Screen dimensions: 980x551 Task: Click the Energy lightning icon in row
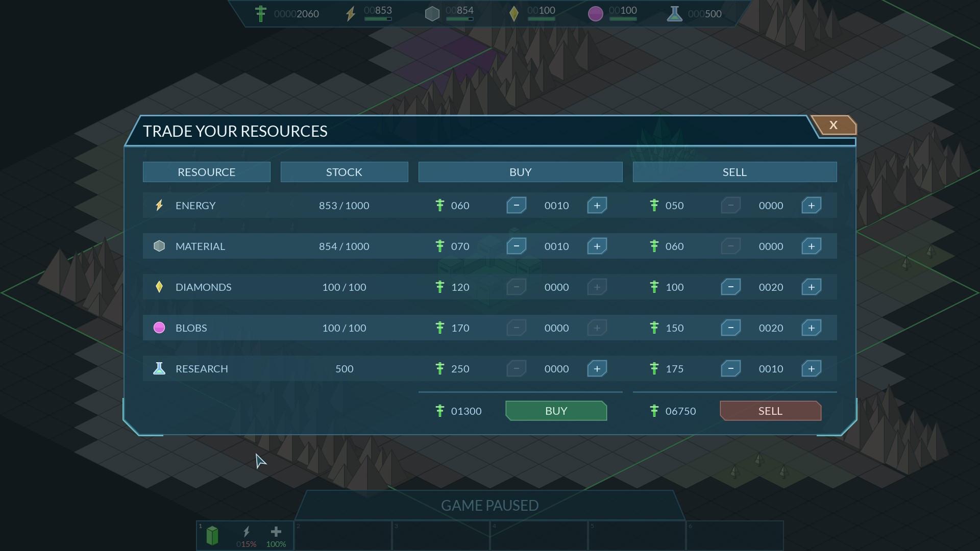point(159,206)
